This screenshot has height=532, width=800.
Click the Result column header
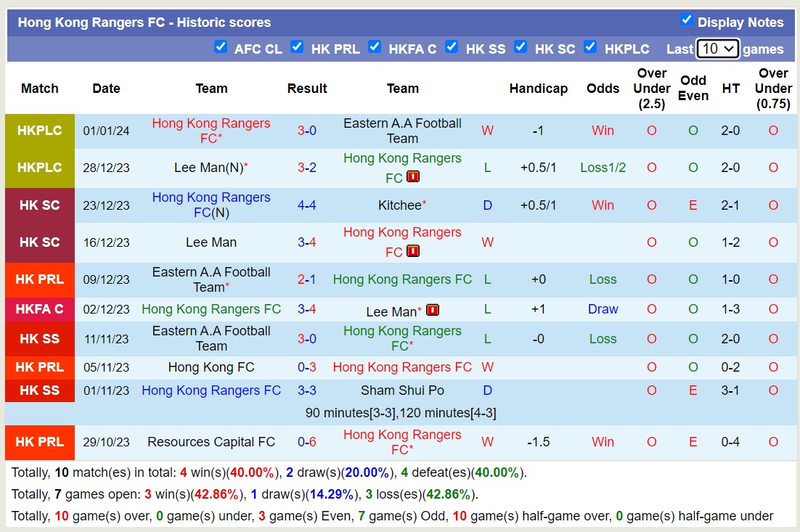tap(306, 89)
